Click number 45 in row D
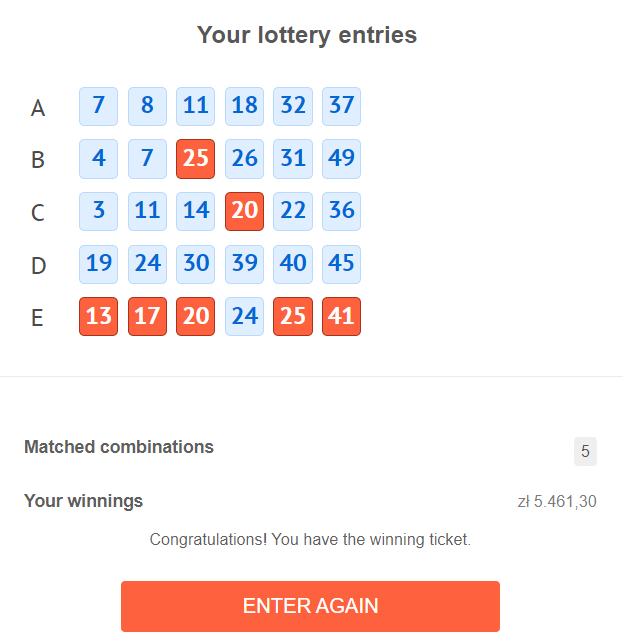This screenshot has width=623, height=638. (x=341, y=264)
